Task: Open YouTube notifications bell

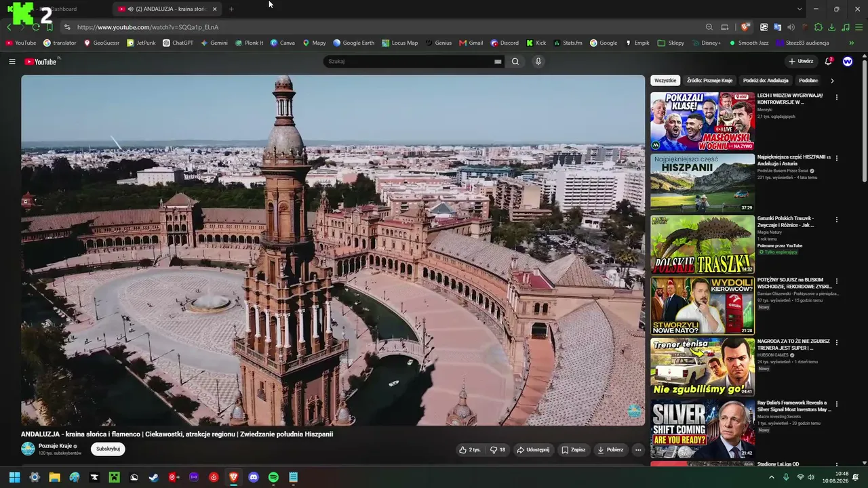Action: pyautogui.click(x=828, y=62)
